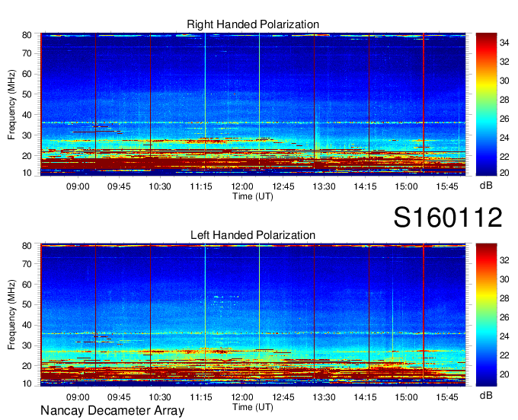Screen dimensions: 518x420
Task: Click the dB unit under Left Handed colorbar
Action: click(486, 395)
